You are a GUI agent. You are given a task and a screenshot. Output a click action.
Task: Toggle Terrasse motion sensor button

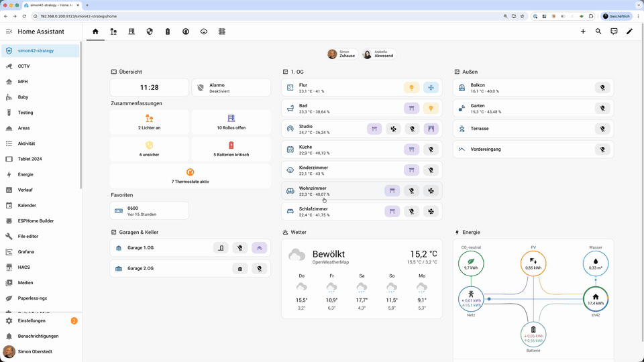pos(602,129)
